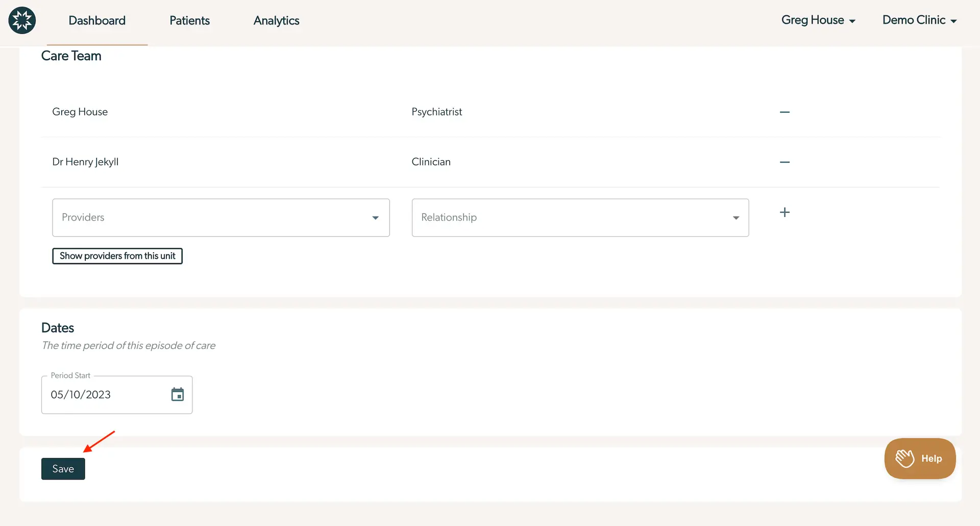
Task: Select the Dashboard tab
Action: click(x=97, y=20)
